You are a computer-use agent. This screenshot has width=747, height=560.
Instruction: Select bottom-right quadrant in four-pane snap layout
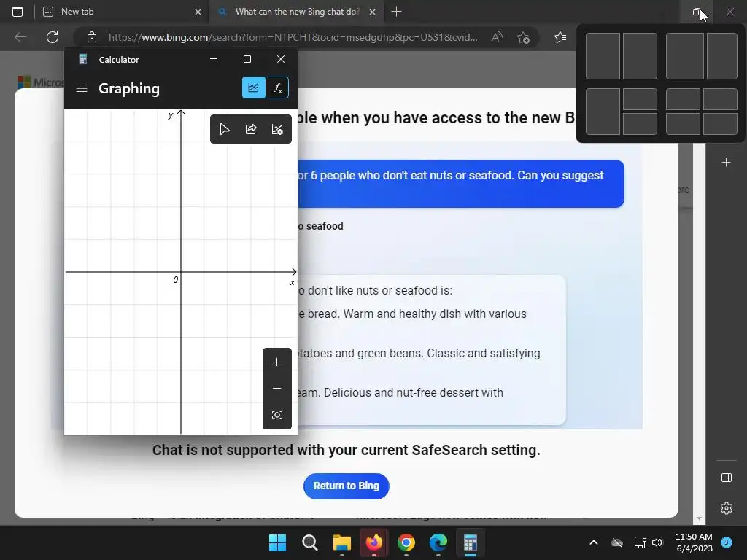(x=720, y=124)
